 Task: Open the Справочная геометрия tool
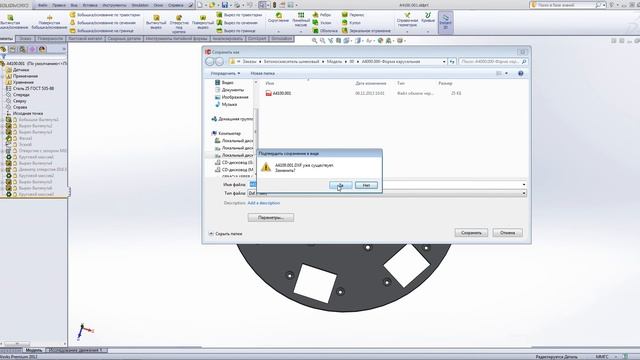tap(407, 20)
